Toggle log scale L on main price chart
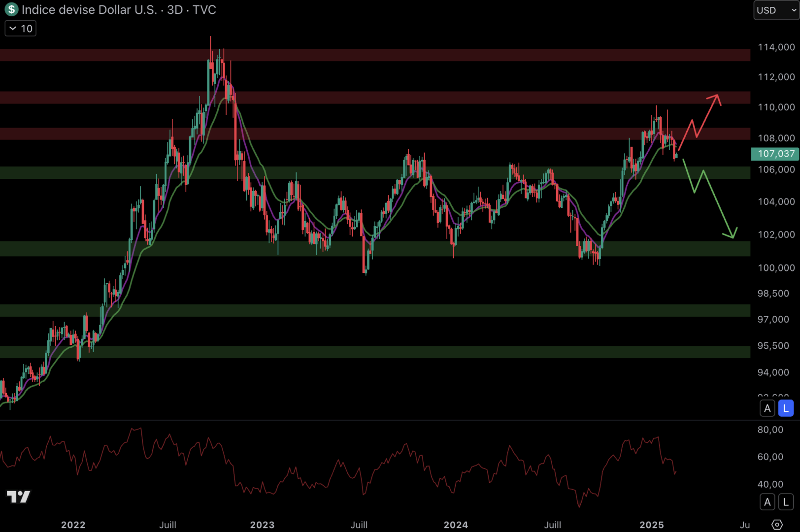 click(x=786, y=408)
